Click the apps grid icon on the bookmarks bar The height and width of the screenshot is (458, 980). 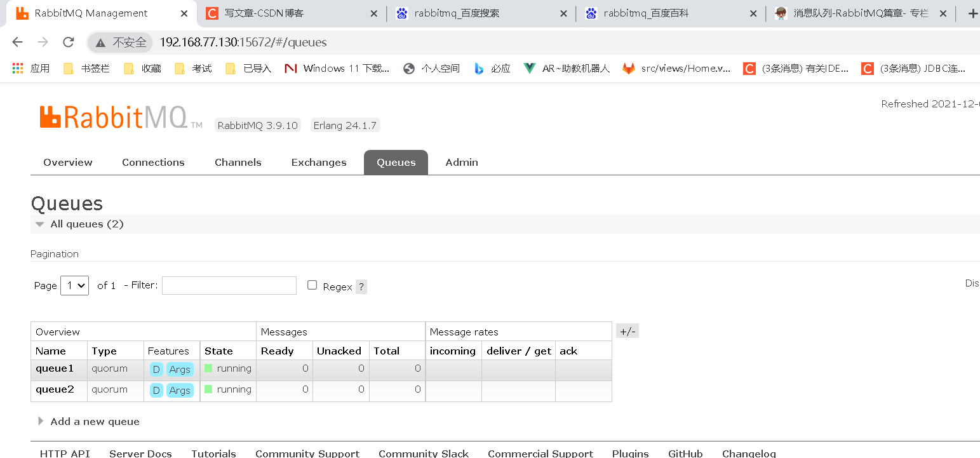[17, 68]
